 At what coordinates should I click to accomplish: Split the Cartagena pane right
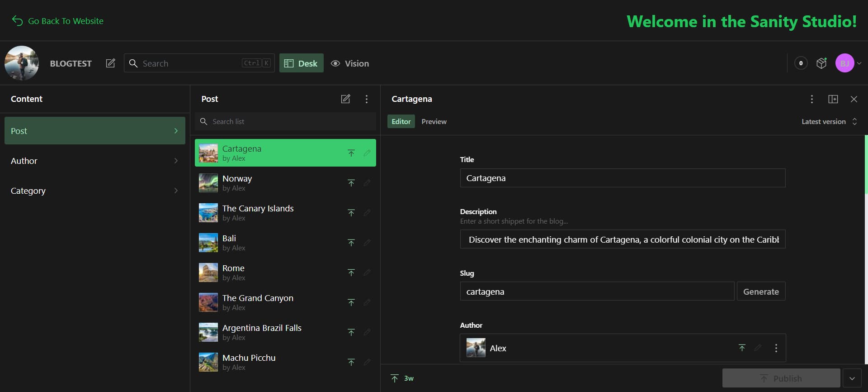tap(833, 99)
